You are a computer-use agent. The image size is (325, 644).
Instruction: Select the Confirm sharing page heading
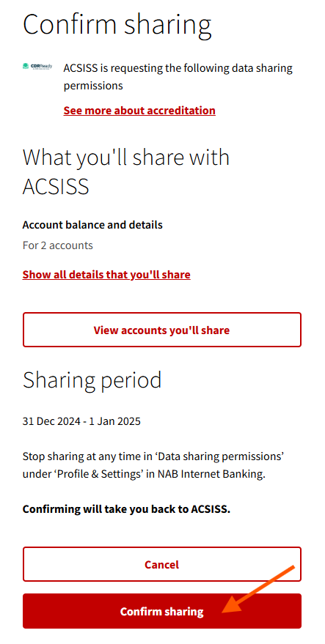(x=117, y=25)
